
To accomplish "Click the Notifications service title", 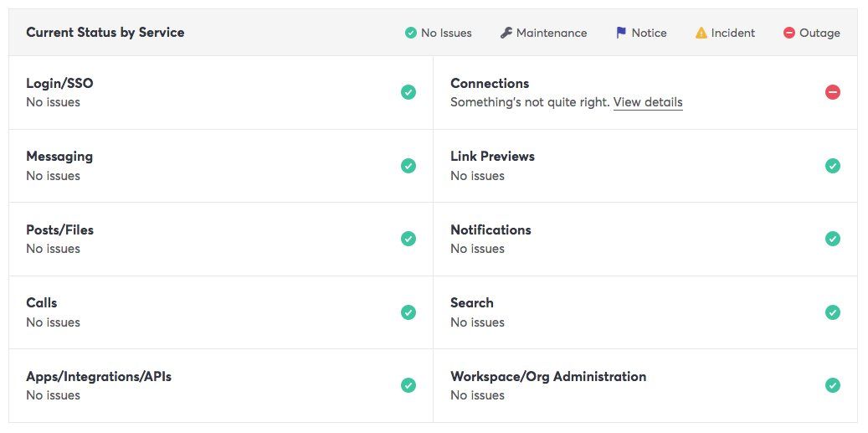I will point(490,229).
